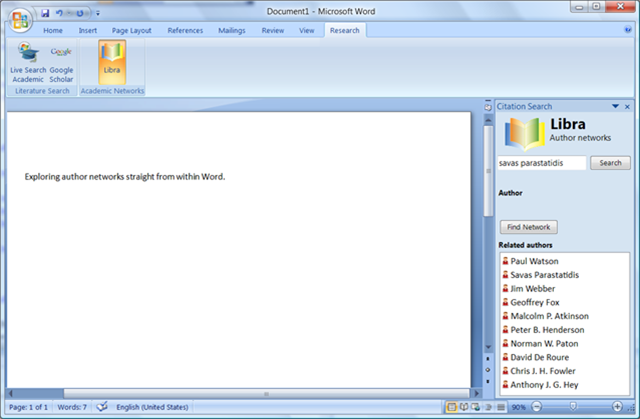Switch to the View tab
Image resolution: width=640 pixels, height=419 pixels.
tap(307, 31)
